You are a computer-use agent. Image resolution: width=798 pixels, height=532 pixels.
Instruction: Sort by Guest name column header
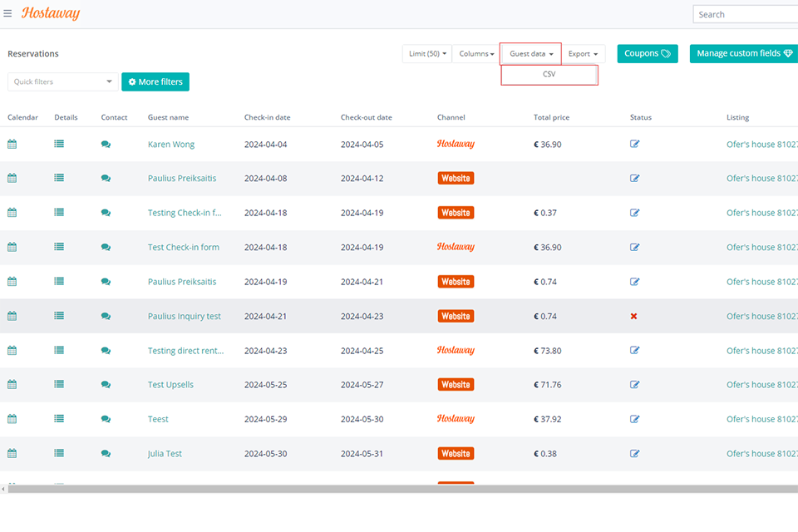[168, 117]
